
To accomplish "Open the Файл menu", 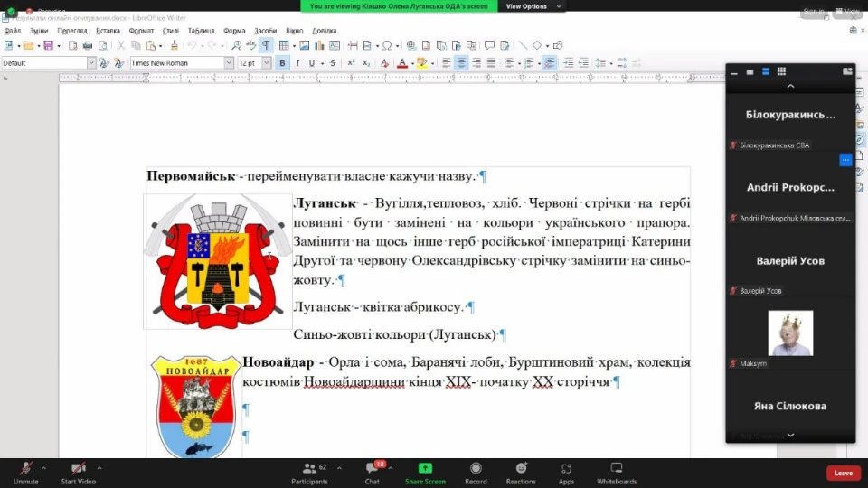I will (x=12, y=31).
